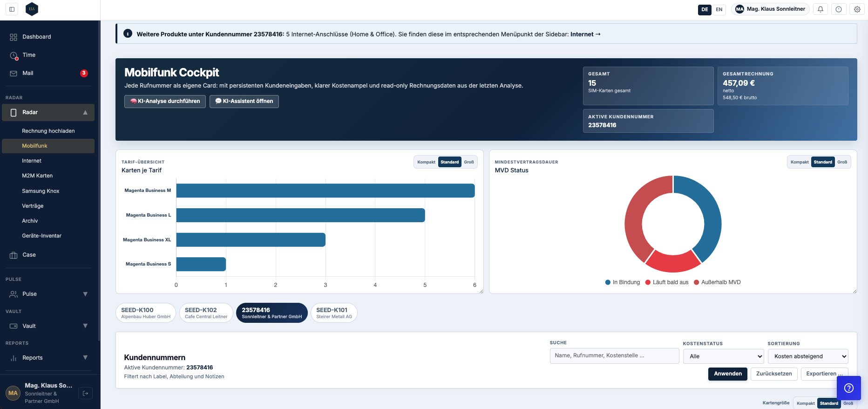The height and width of the screenshot is (409, 868).
Task: Toggle the sidebar collapse icon
Action: click(x=12, y=9)
